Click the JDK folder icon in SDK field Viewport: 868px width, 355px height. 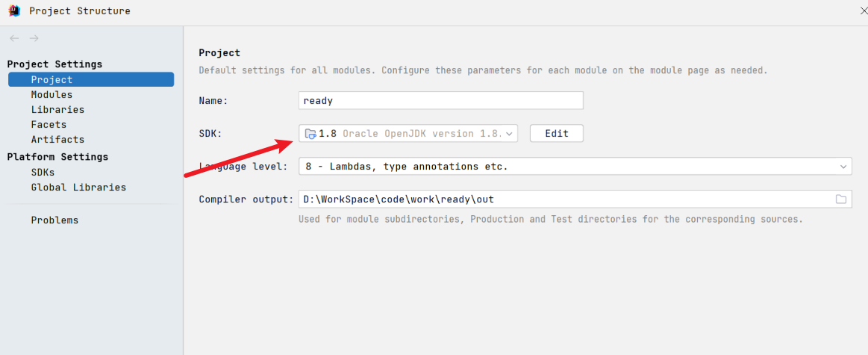310,134
